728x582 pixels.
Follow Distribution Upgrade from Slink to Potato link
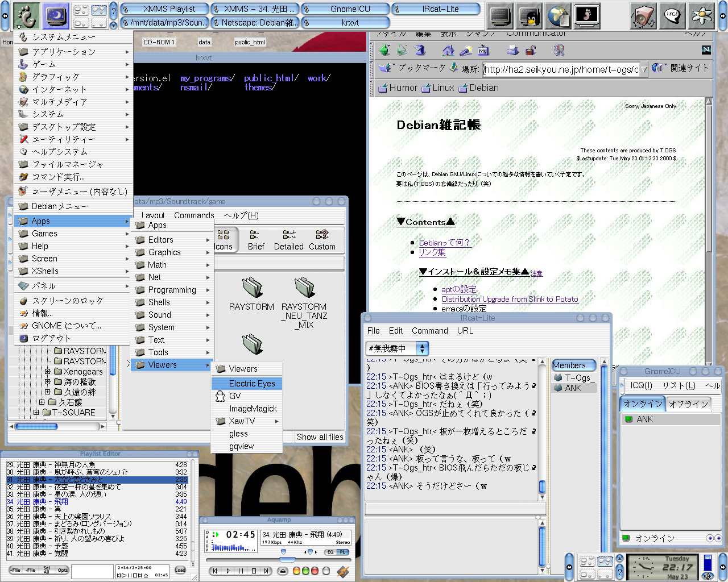pos(510,299)
